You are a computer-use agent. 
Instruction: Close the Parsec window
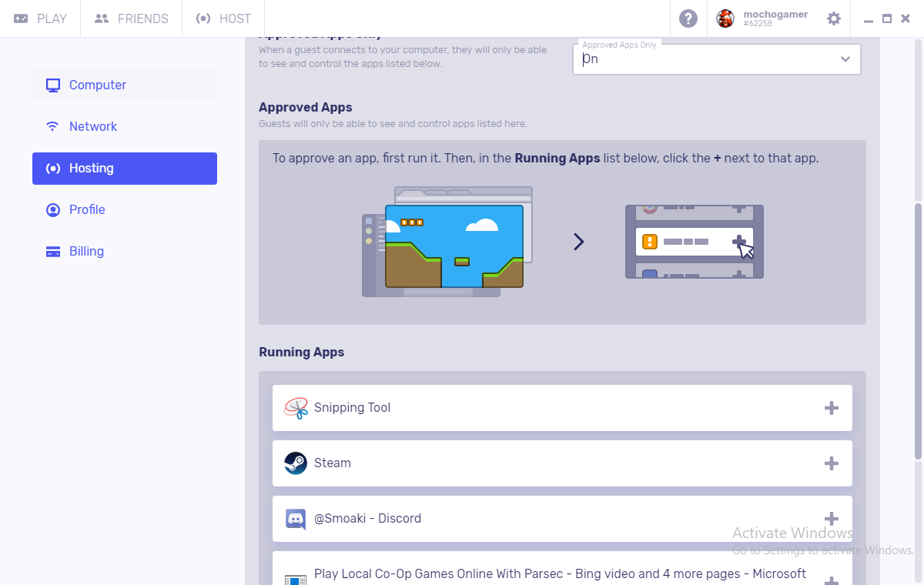tap(905, 18)
